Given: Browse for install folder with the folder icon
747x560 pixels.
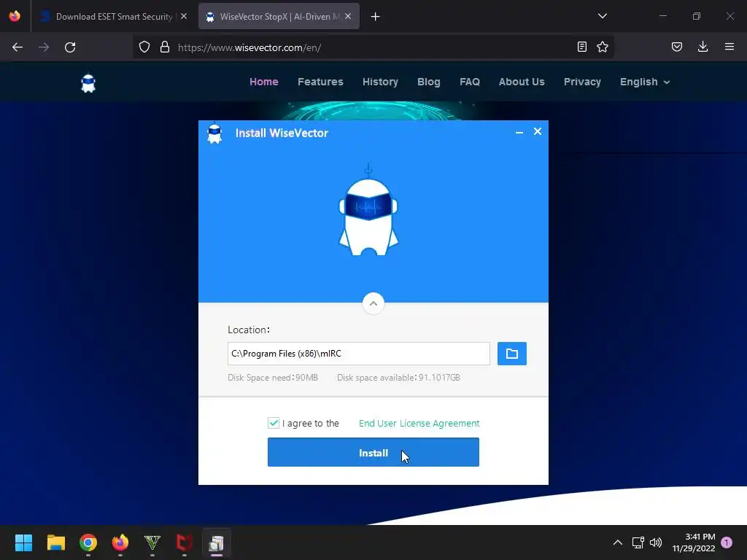Looking at the screenshot, I should coord(511,354).
